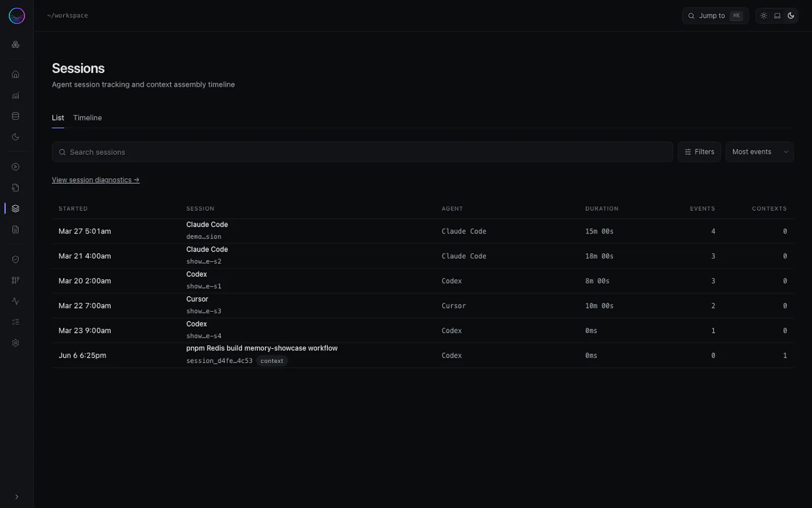This screenshot has height=508, width=812.
Task: Click the 8m 00s duration value
Action: (597, 281)
